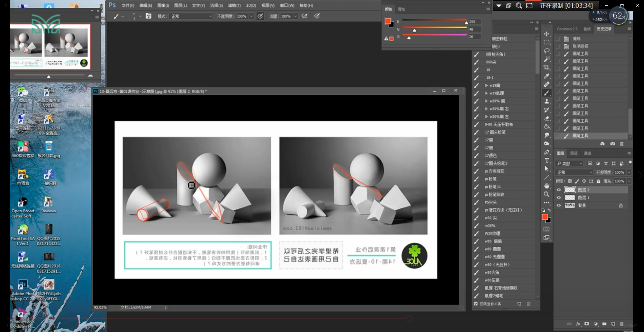
Task: Hide 图层 2 layer visibility eye
Action: pos(559,190)
